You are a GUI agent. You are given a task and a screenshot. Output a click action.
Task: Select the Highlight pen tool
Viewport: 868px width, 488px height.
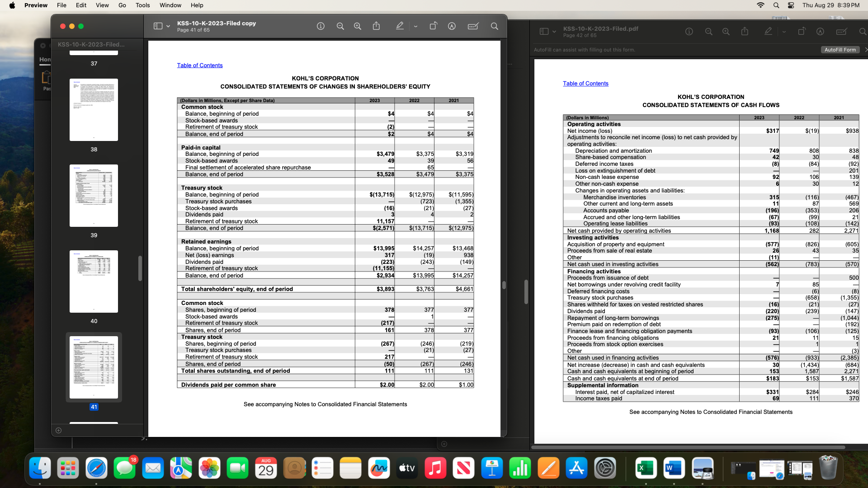400,26
